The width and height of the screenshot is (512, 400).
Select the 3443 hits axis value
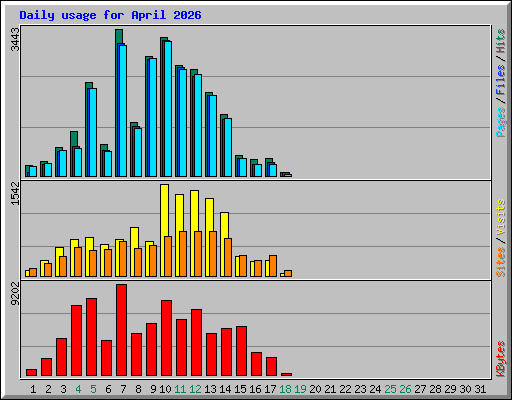(x=15, y=39)
